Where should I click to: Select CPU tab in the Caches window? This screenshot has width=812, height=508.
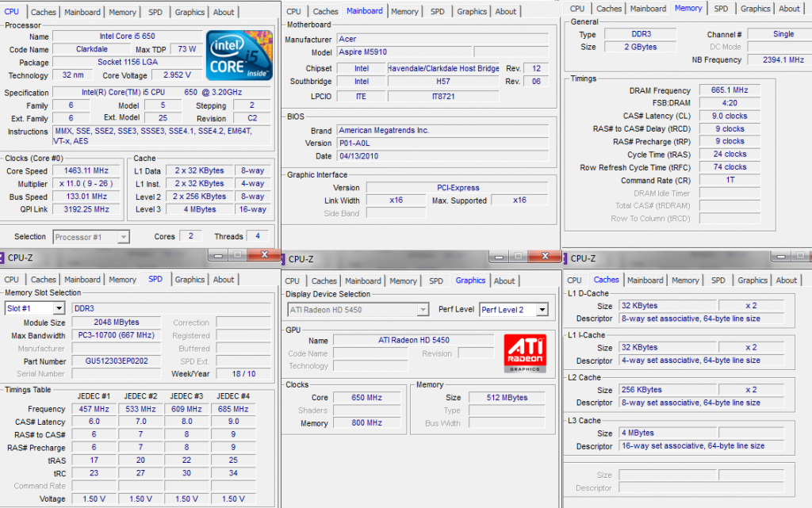click(x=575, y=280)
